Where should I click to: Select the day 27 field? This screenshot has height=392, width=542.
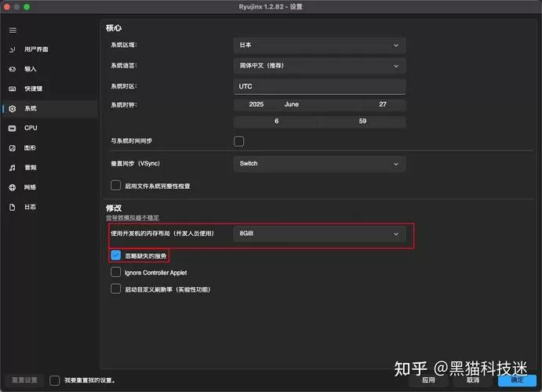[x=383, y=104]
